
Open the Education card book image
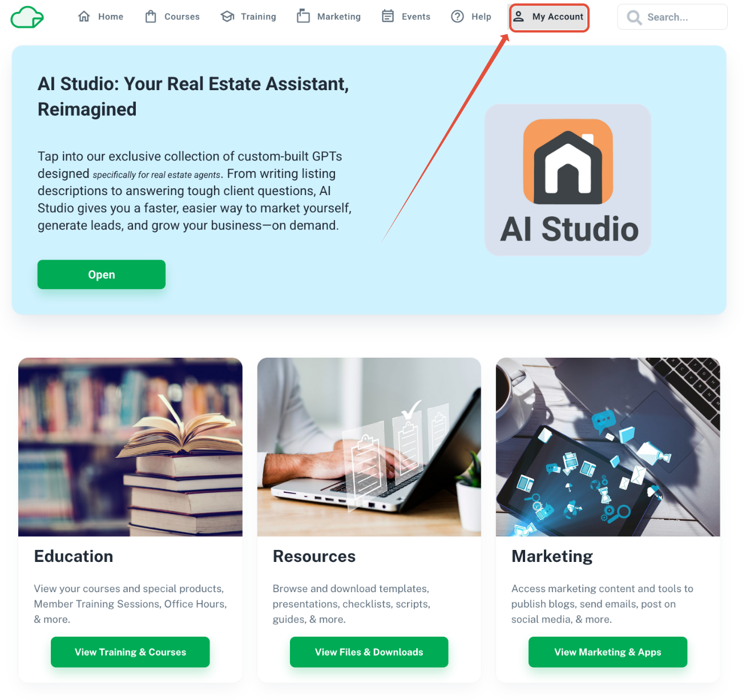point(130,447)
